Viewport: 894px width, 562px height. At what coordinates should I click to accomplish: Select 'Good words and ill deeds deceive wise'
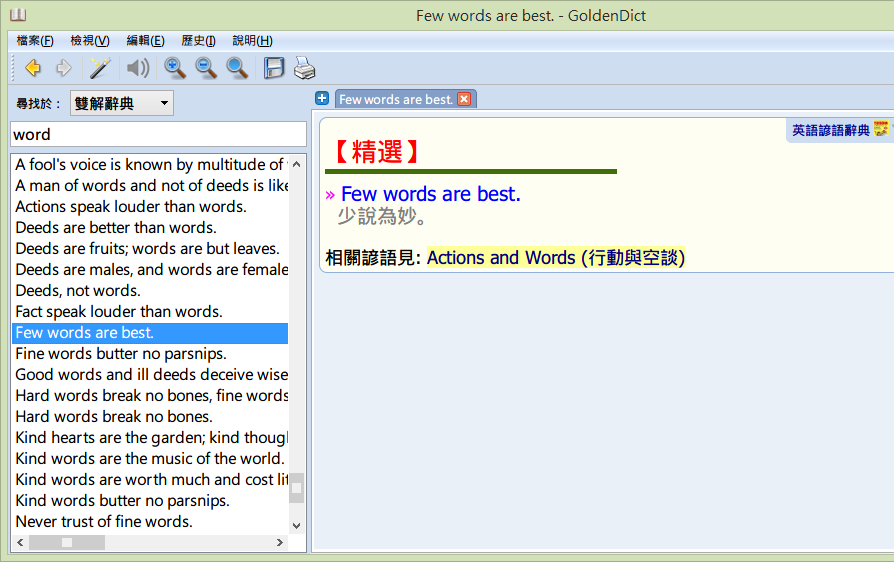(x=150, y=374)
